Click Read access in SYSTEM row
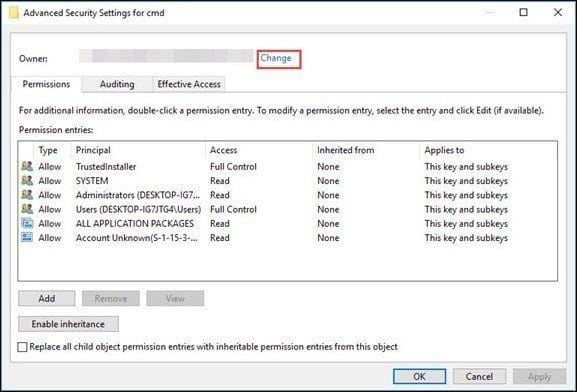577x392 pixels. pos(220,181)
